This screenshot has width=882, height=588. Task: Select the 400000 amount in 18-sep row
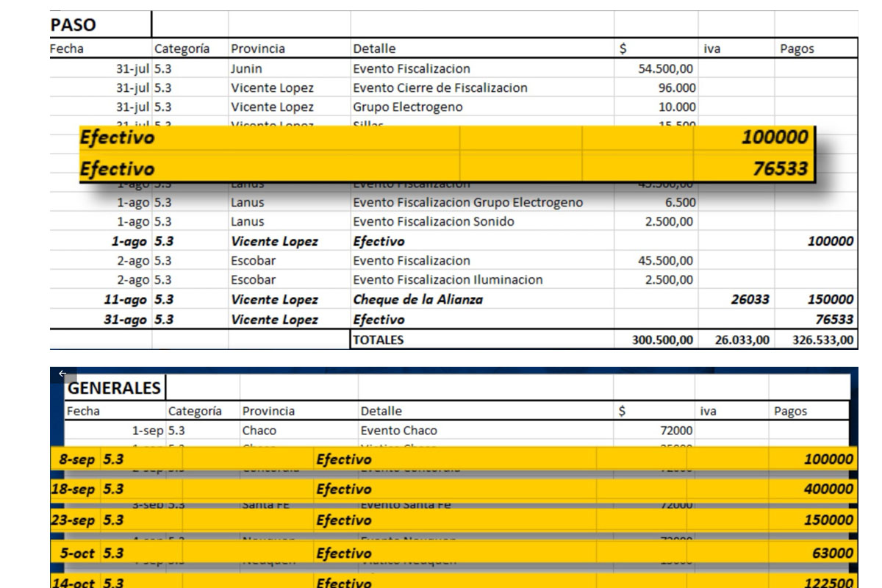828,489
